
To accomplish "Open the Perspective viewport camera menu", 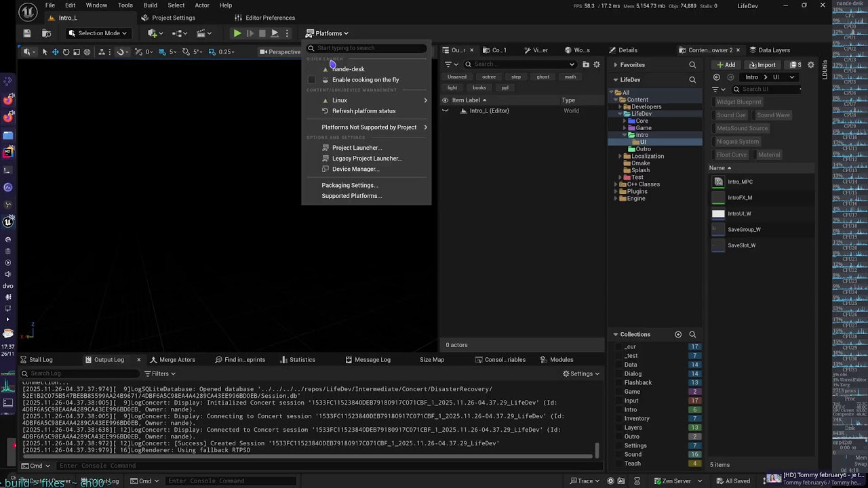I will point(281,52).
